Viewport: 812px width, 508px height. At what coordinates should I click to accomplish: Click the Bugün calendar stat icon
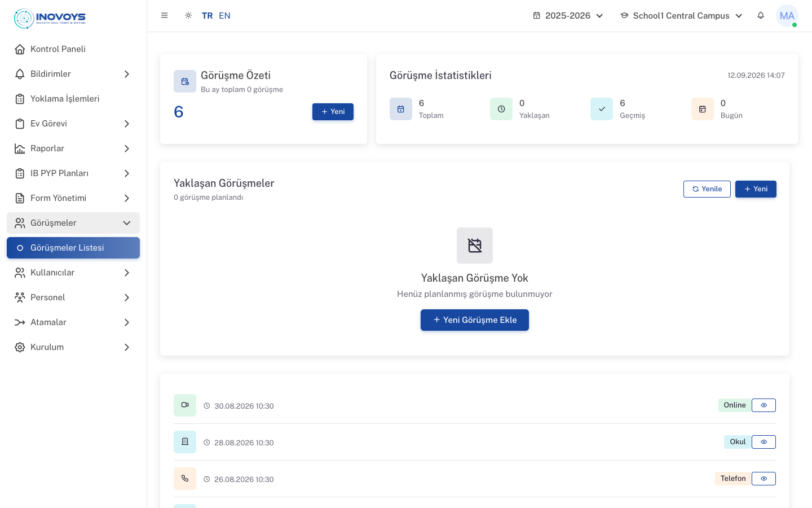(x=703, y=109)
